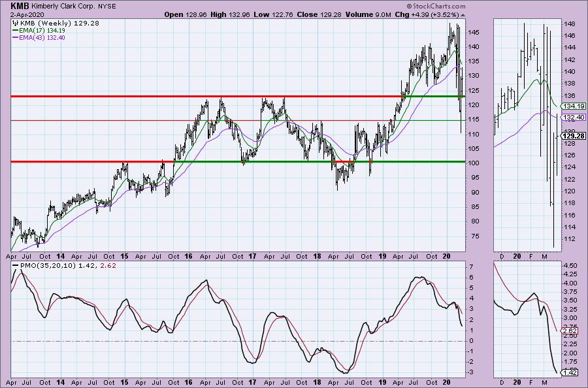Screen dimensions: 588x388
Task: Click the 132.40 EMA price tag on right axis
Action: click(574, 118)
